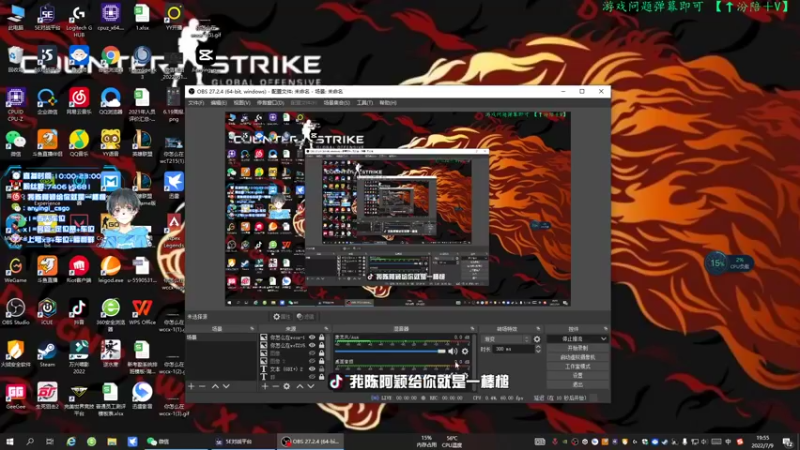The image size is (800, 450).
Task: Pop out the Controls dock panel
Action: 606,329
